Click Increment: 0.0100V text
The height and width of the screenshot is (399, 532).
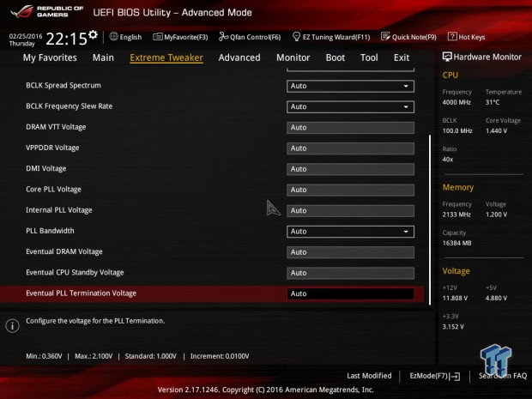220,356
